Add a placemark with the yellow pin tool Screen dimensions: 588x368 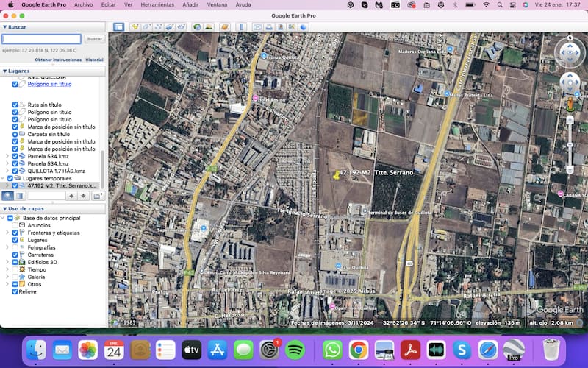click(x=135, y=27)
